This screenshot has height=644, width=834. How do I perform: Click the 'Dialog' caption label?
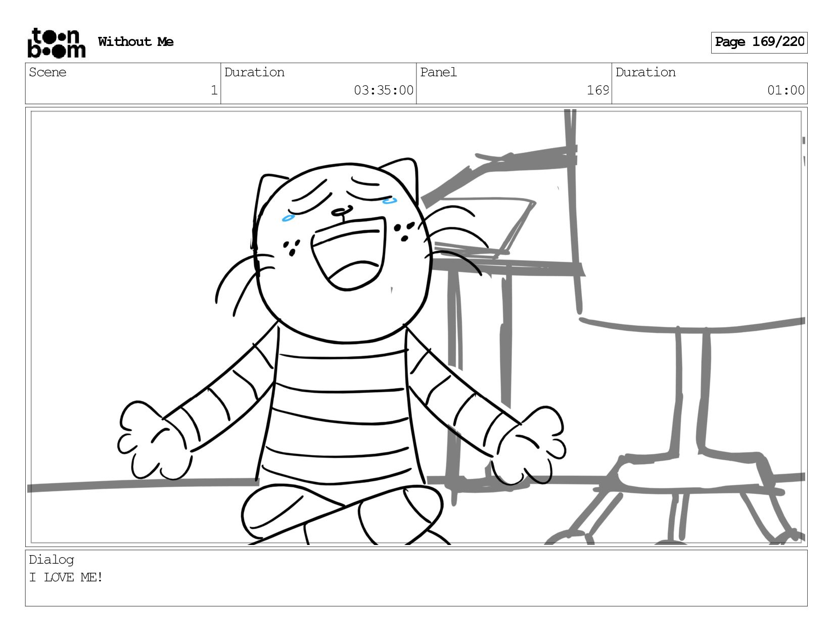[51, 560]
